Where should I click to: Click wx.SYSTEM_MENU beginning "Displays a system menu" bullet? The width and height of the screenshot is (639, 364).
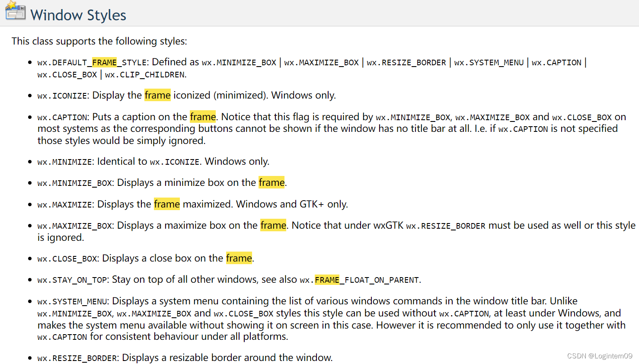pos(73,302)
